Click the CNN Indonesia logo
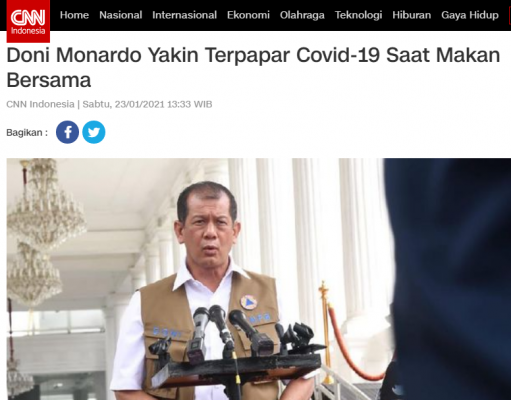Screen dimensions: 511x400 pyautogui.click(x=28, y=21)
